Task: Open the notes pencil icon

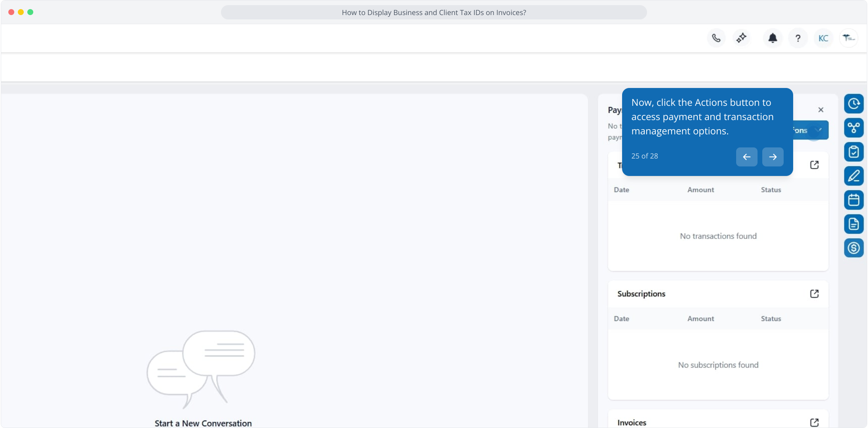Action: pyautogui.click(x=854, y=176)
